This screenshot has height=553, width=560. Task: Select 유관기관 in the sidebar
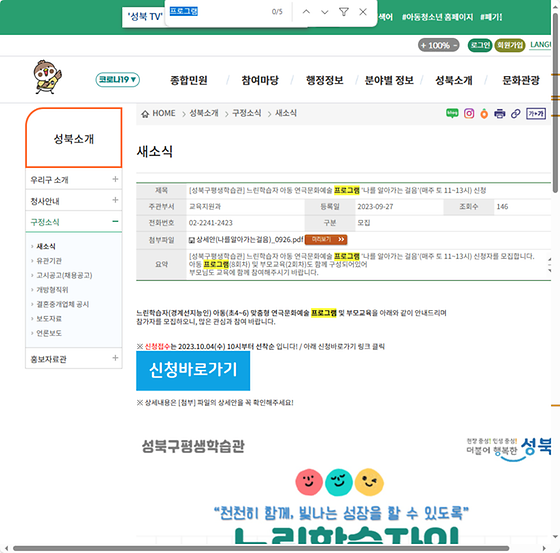[x=49, y=260]
